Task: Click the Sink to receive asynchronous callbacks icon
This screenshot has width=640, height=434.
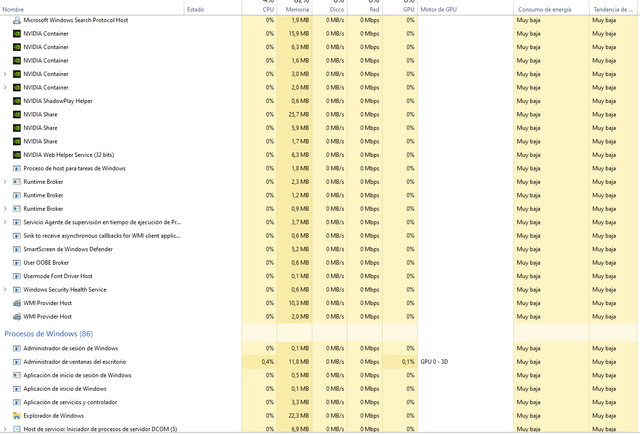Action: coord(17,236)
